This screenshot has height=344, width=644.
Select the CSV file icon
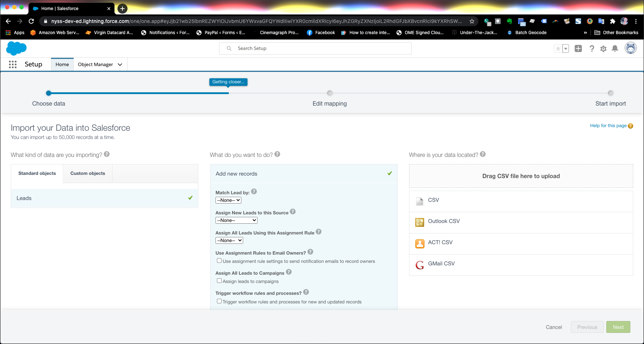(420, 201)
